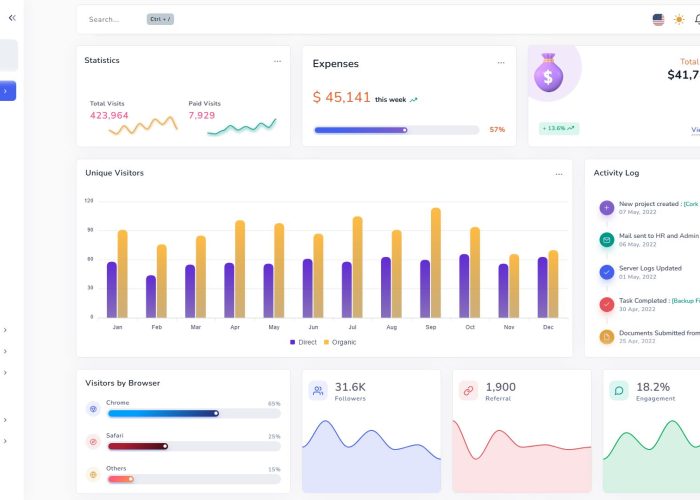Click Paid Visits value 7,929
700x500 pixels.
(x=202, y=116)
